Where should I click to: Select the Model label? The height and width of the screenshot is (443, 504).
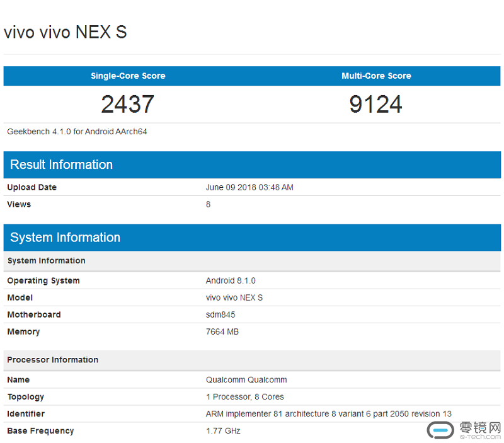click(x=20, y=297)
